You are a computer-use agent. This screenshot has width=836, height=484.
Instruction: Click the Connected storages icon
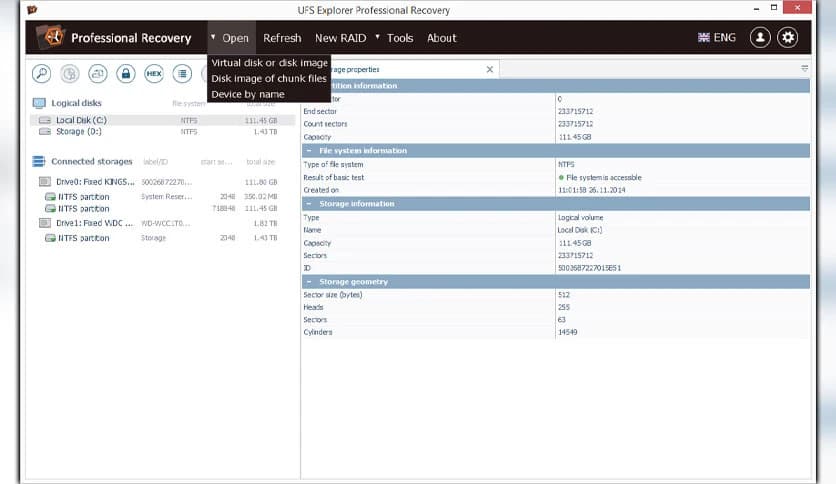(x=39, y=161)
